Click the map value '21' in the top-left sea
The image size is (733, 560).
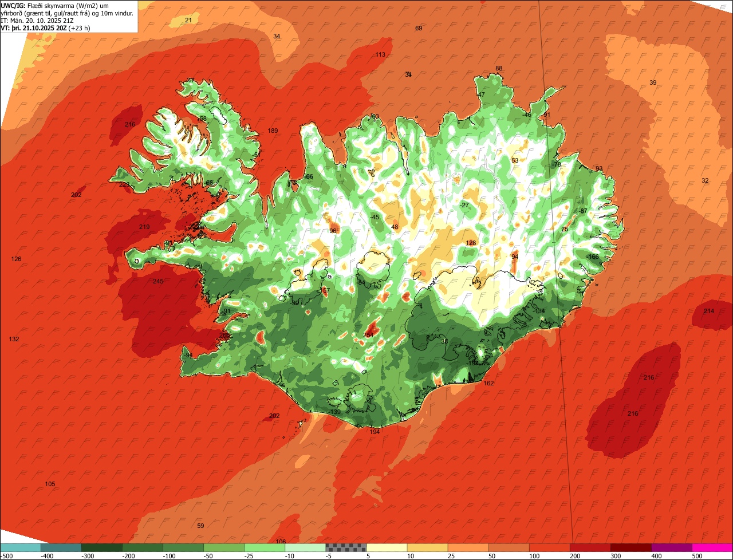click(188, 21)
